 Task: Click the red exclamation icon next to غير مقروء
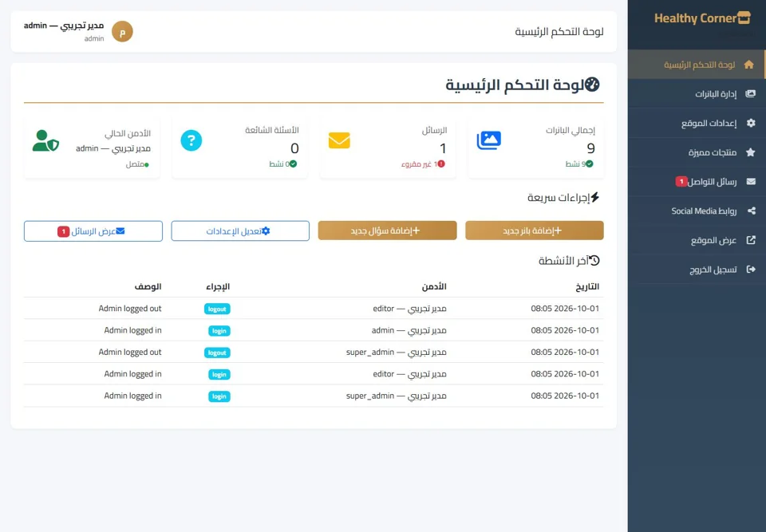[441, 164]
